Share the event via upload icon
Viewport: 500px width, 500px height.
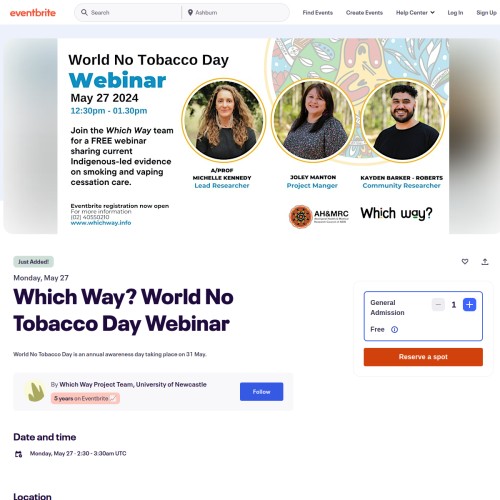point(485,262)
